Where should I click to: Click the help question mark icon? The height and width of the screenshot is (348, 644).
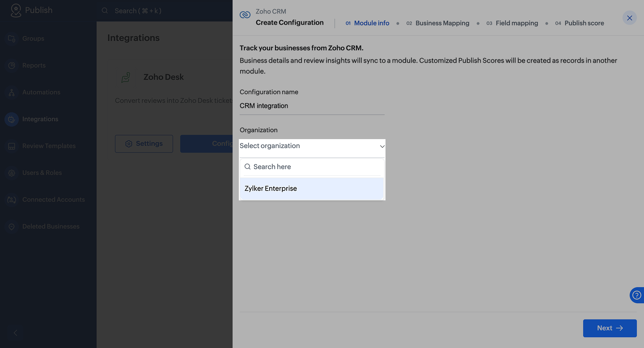[636, 296]
